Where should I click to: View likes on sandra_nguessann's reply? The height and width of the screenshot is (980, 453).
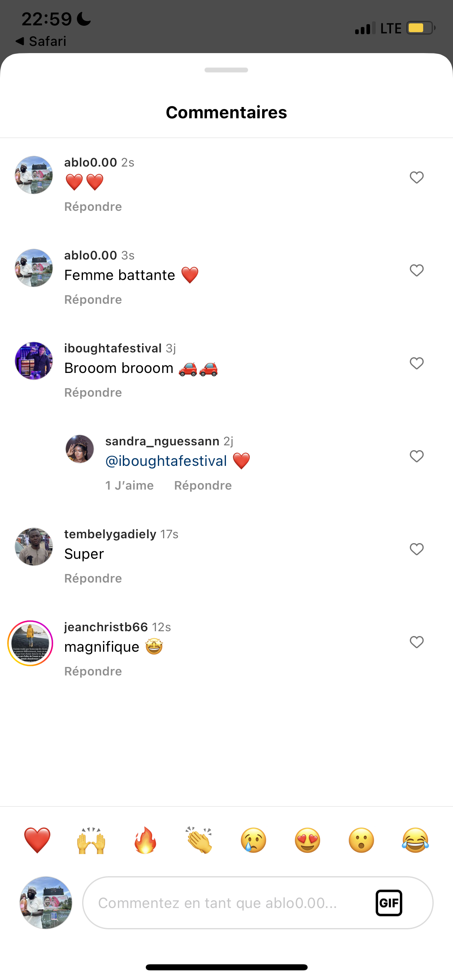129,486
